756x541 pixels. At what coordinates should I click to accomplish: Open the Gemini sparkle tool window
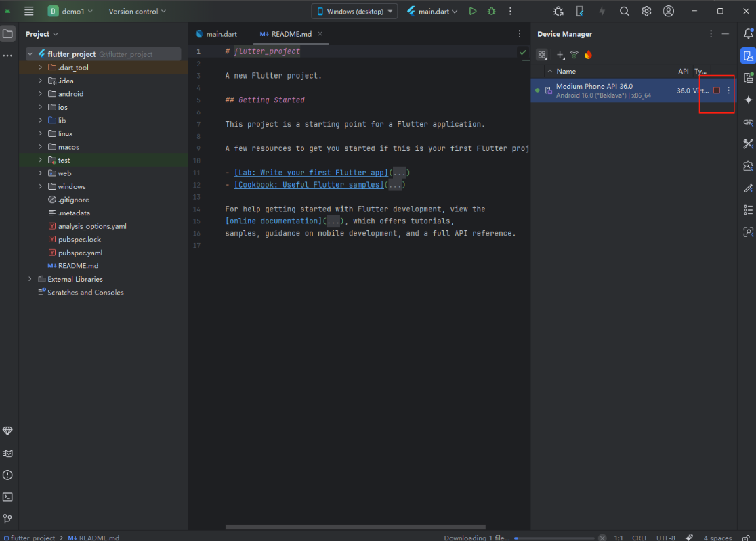click(748, 100)
